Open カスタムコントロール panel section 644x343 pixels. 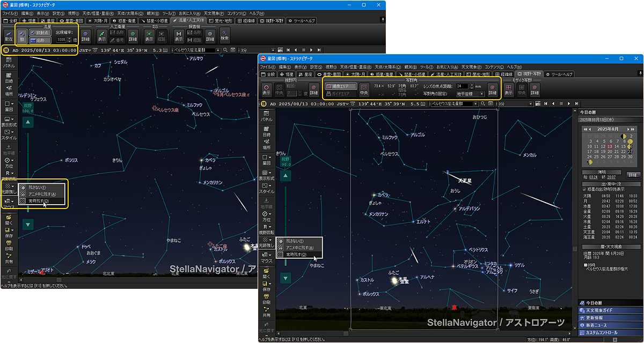[x=610, y=332]
